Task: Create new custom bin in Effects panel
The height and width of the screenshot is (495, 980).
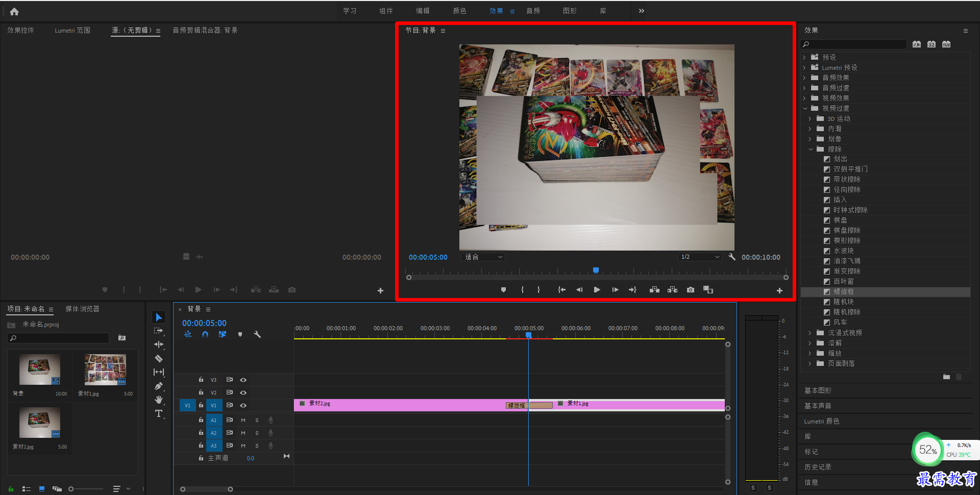Action: coord(946,377)
